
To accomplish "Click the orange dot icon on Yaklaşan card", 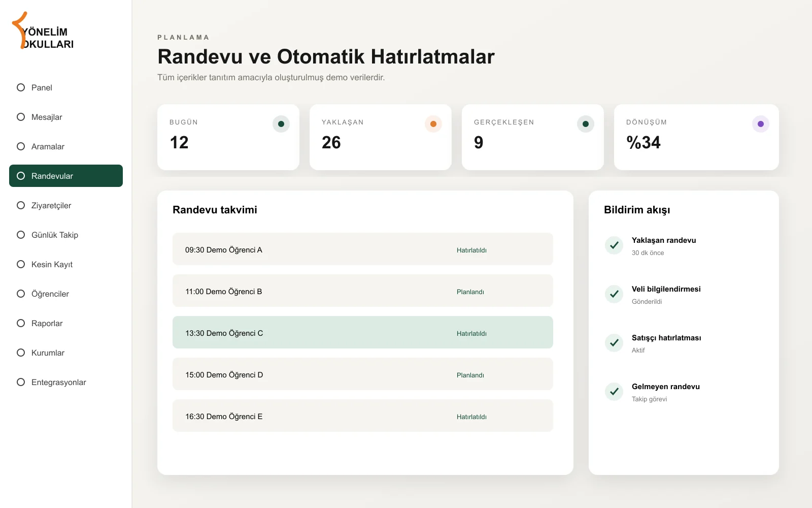I will tap(433, 124).
